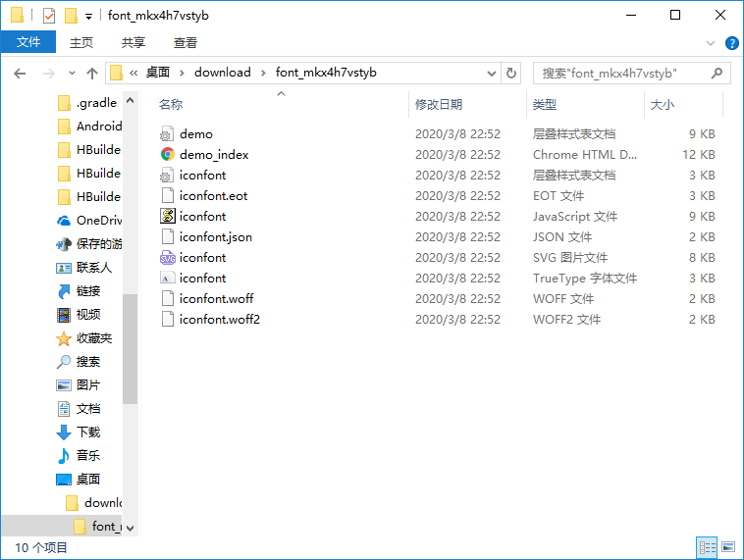Select the demo_index file name
The width and height of the screenshot is (744, 560).
coord(214,155)
